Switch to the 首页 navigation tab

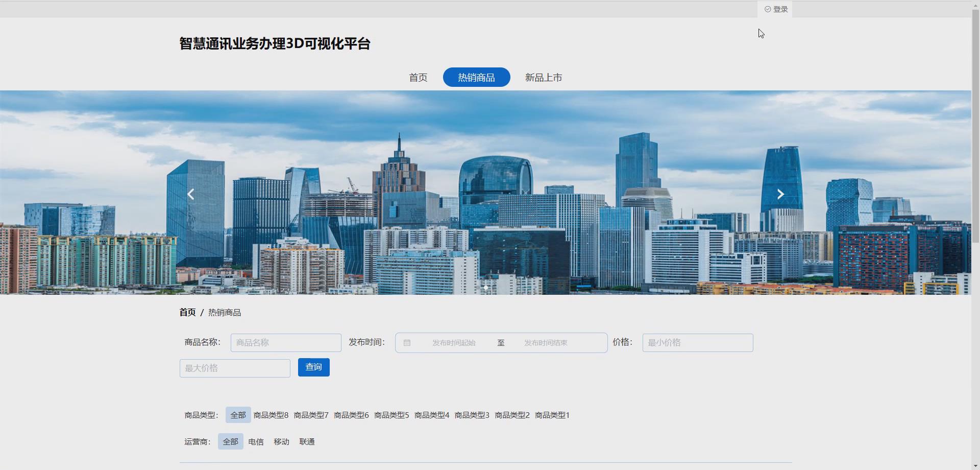[418, 77]
